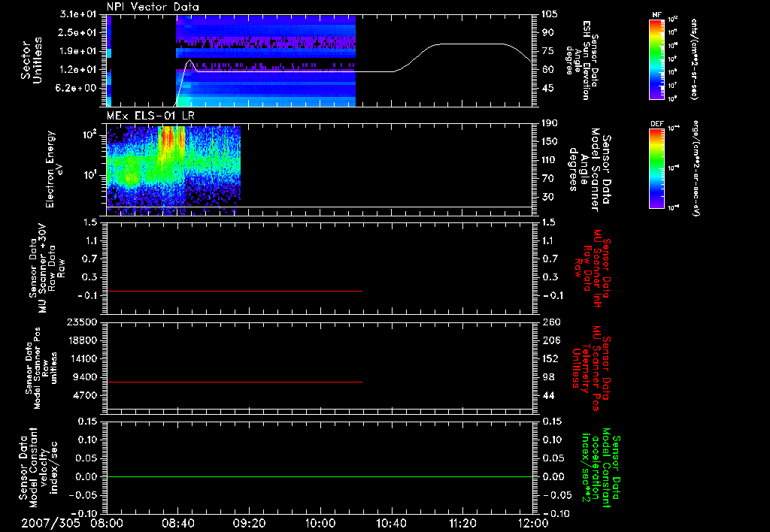Viewport: 770px width, 532px height.
Task: Click the 09:20 time axis label
Action: [x=249, y=523]
